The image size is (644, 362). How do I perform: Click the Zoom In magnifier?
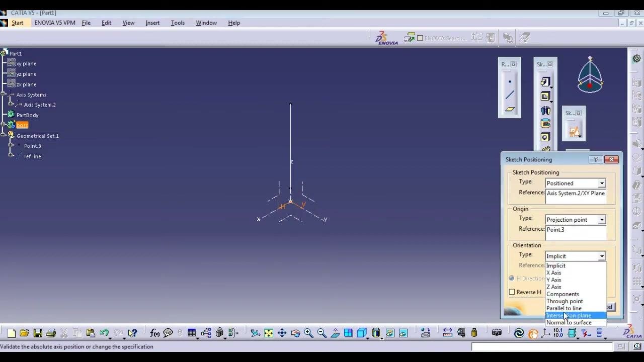pyautogui.click(x=308, y=333)
